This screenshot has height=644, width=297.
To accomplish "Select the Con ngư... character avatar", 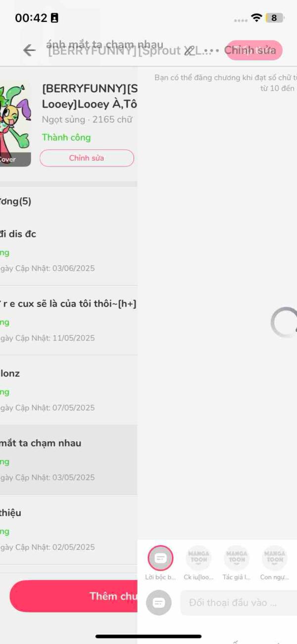I will tap(275, 558).
